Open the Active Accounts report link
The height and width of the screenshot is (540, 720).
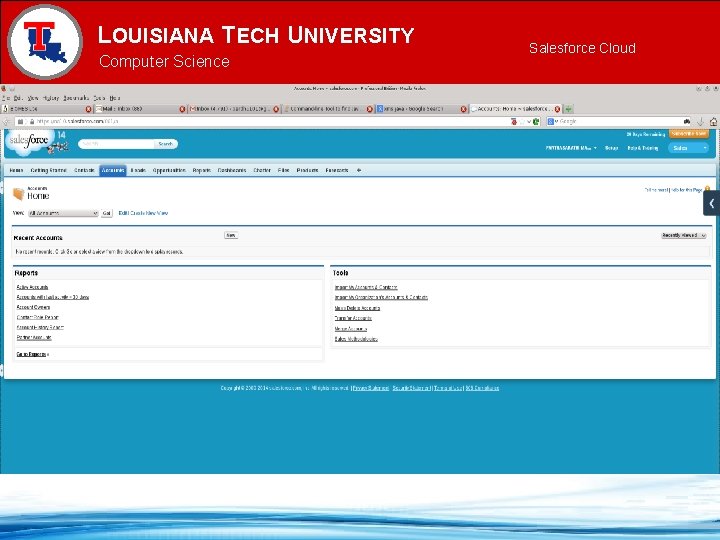coord(32,287)
